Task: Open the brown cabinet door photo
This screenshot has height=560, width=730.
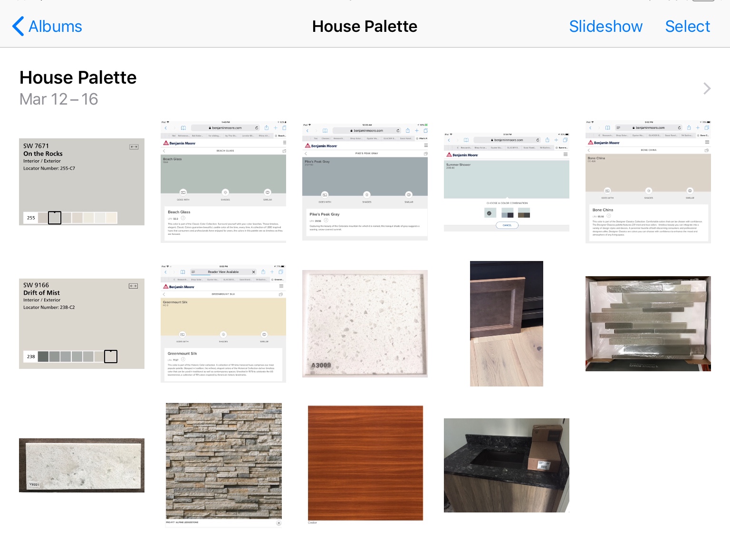Action: point(506,323)
